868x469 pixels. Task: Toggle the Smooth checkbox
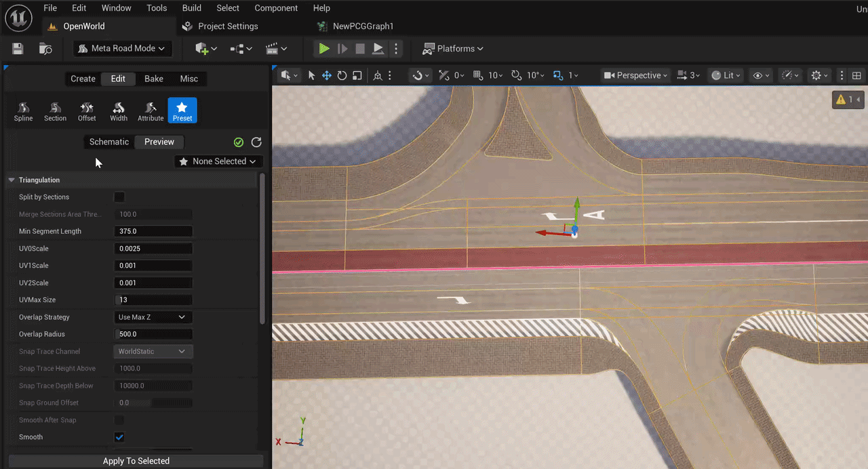pos(119,437)
